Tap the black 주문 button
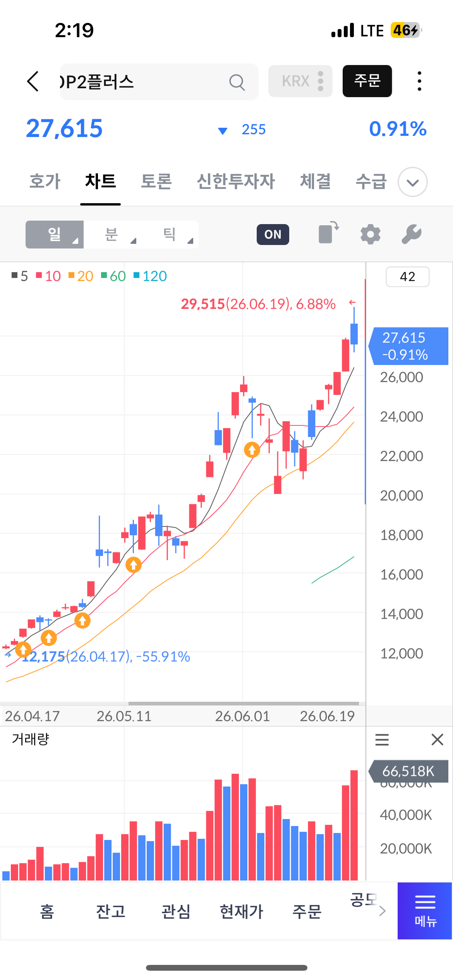This screenshot has height=980, width=453. (x=367, y=81)
